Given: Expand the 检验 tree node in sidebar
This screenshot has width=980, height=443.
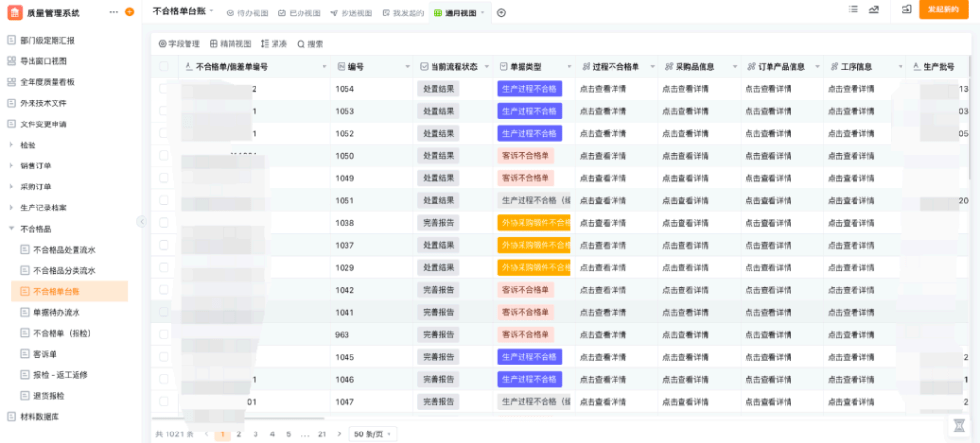Looking at the screenshot, I should tap(11, 145).
